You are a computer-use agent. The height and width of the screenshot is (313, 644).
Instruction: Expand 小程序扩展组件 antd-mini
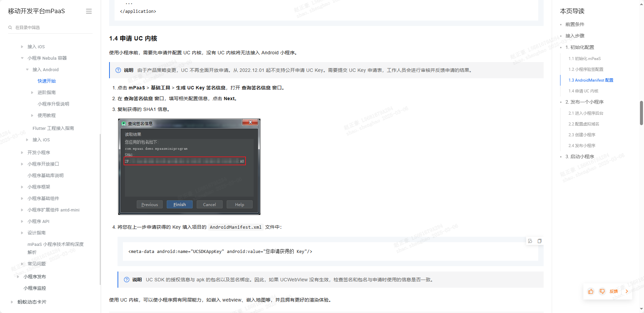click(x=22, y=210)
